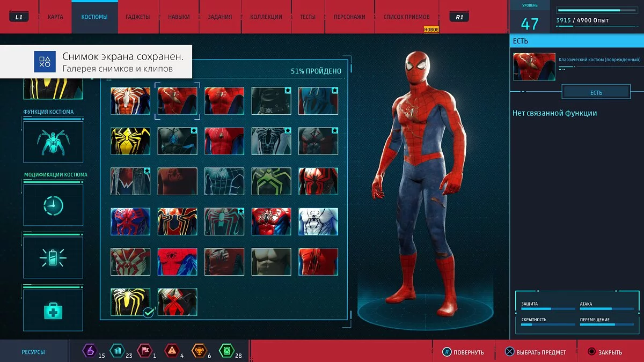Choose the black-and-white Negative suit
Image resolution: width=644 pixels, height=362 pixels.
[272, 141]
